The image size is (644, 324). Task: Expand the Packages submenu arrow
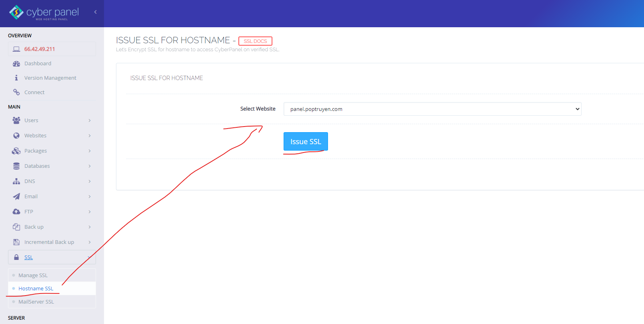coord(90,151)
